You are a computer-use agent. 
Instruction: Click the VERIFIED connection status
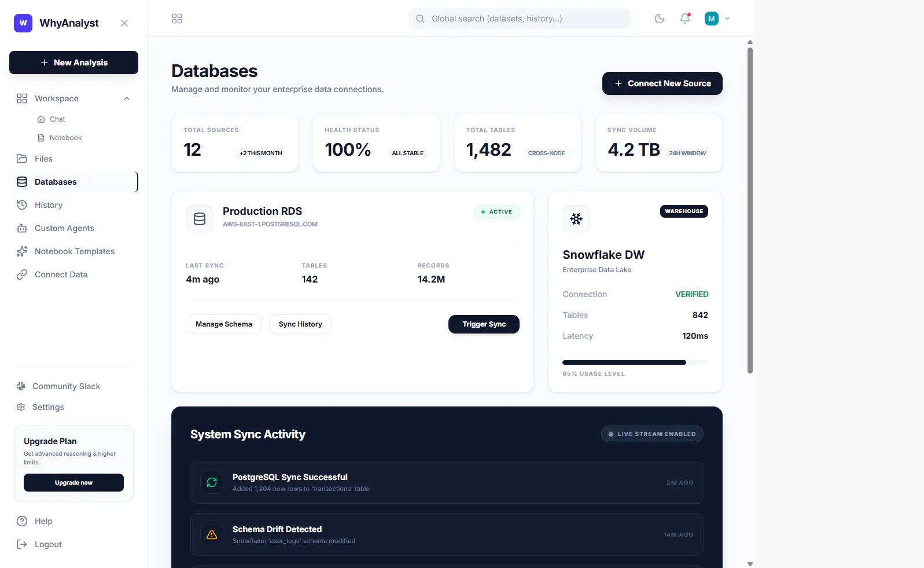click(x=692, y=294)
